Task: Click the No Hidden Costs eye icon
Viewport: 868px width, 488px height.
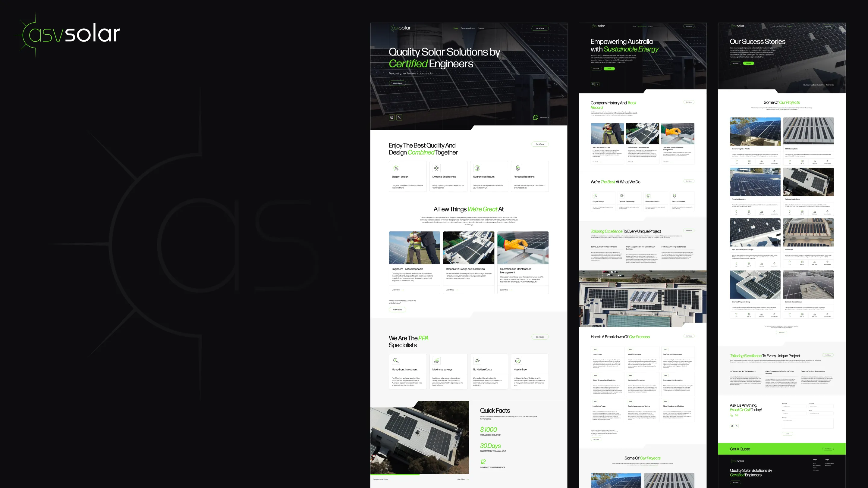Action: tap(477, 361)
